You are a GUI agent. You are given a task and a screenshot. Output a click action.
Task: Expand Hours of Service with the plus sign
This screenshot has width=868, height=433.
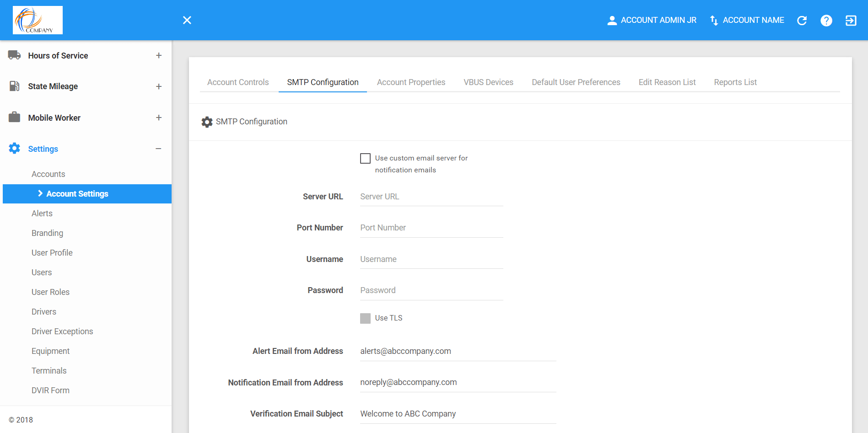pyautogui.click(x=159, y=55)
